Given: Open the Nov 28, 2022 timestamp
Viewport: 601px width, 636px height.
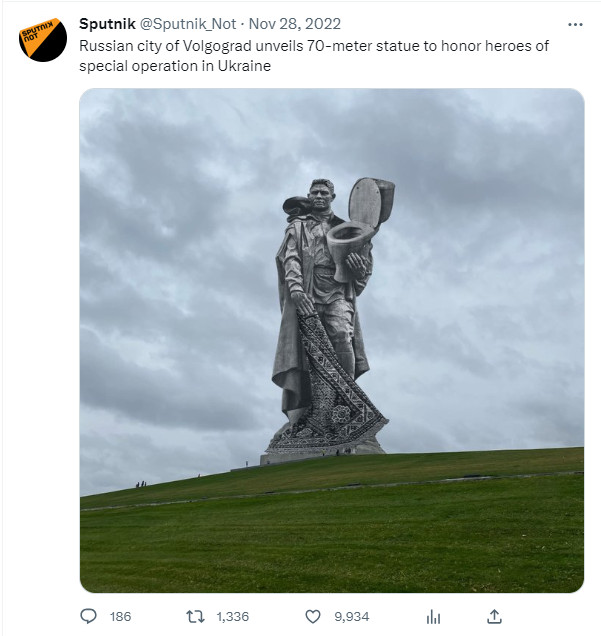Looking at the screenshot, I should point(294,24).
